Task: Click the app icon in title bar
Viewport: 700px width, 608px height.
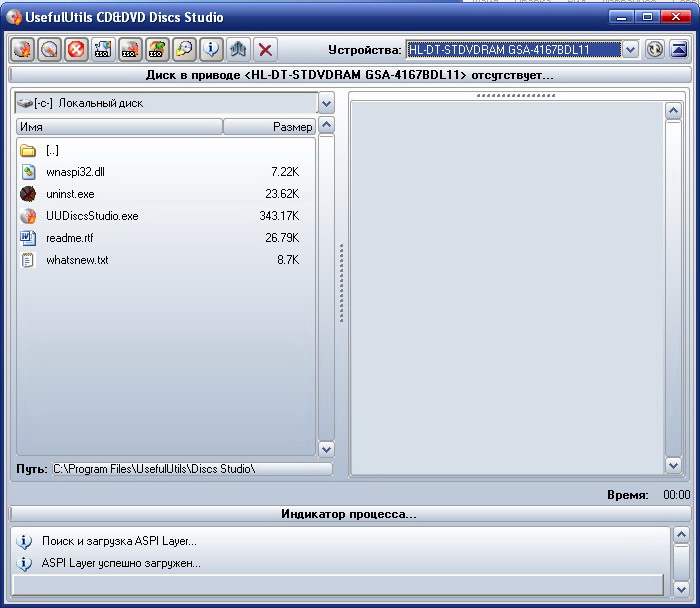Action: click(14, 17)
